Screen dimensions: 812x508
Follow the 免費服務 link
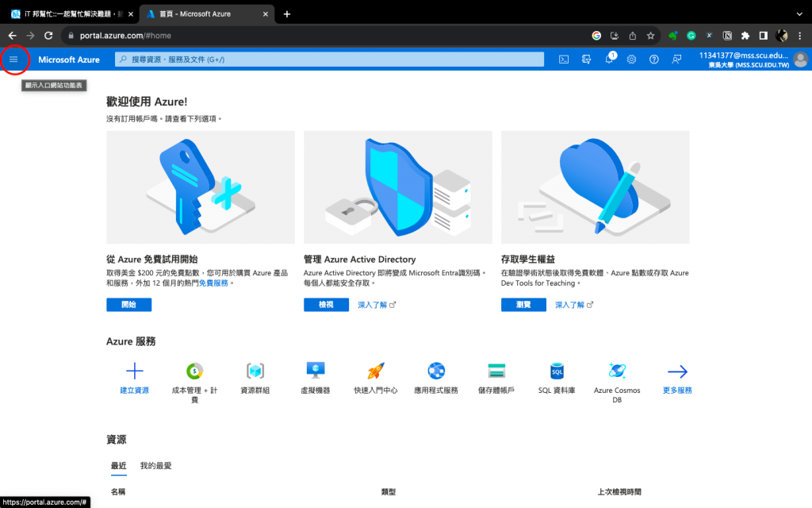(213, 283)
